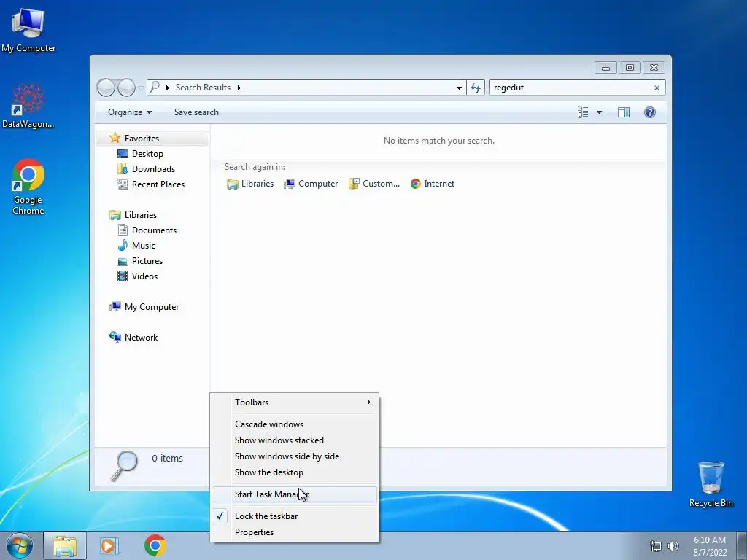Click the Search Results address breadcrumb
747x560 pixels.
pyautogui.click(x=203, y=87)
